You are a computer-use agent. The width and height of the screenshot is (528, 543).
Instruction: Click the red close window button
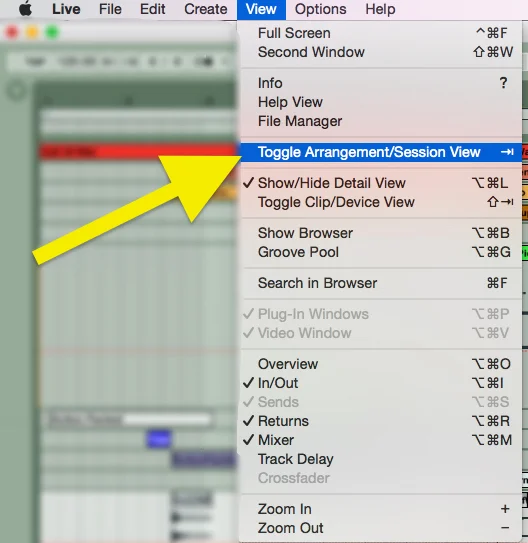tap(12, 33)
